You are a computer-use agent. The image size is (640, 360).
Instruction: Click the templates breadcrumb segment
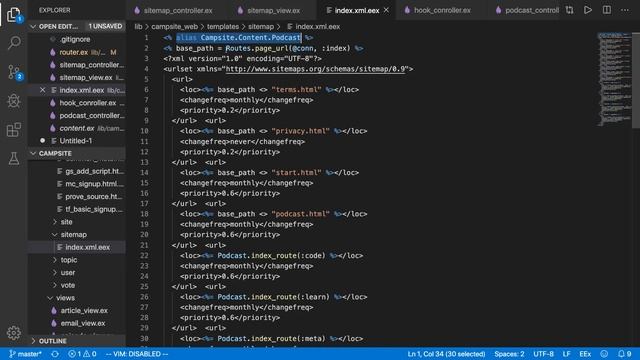click(x=223, y=27)
